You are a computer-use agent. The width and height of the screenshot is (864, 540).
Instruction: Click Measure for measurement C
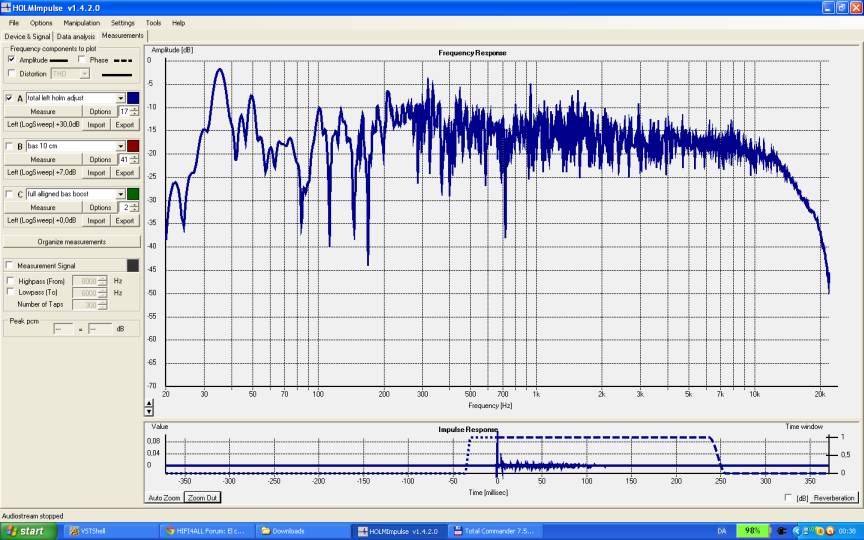(43, 207)
